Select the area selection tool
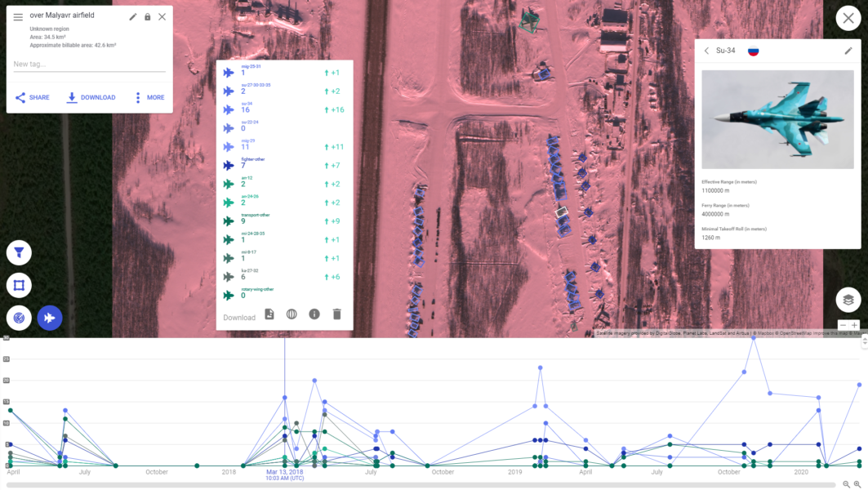Viewport: 868px width, 490px height. (x=18, y=285)
